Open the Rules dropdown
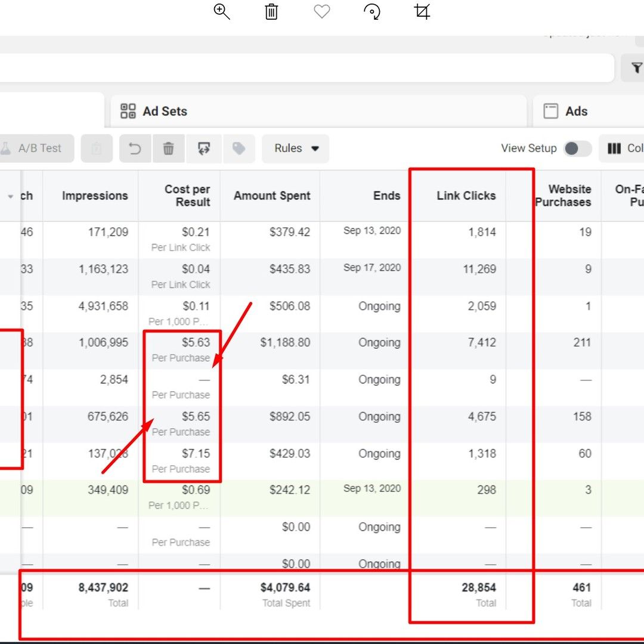 click(x=296, y=148)
